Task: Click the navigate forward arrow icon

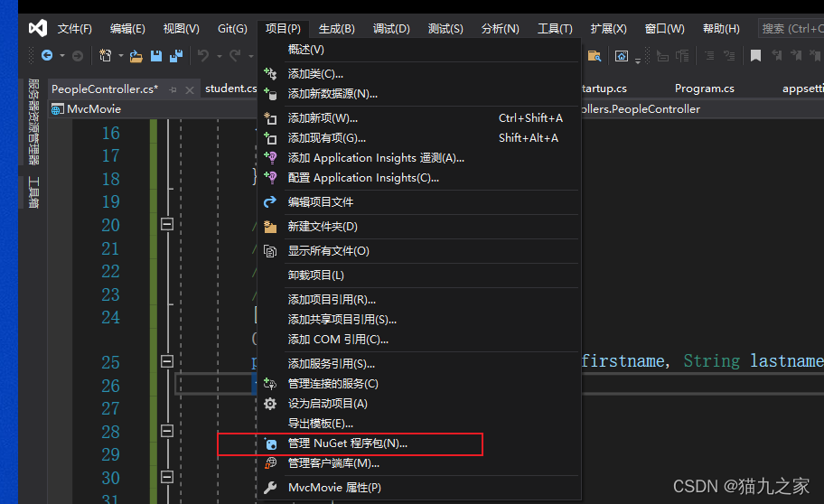Action: 78,56
